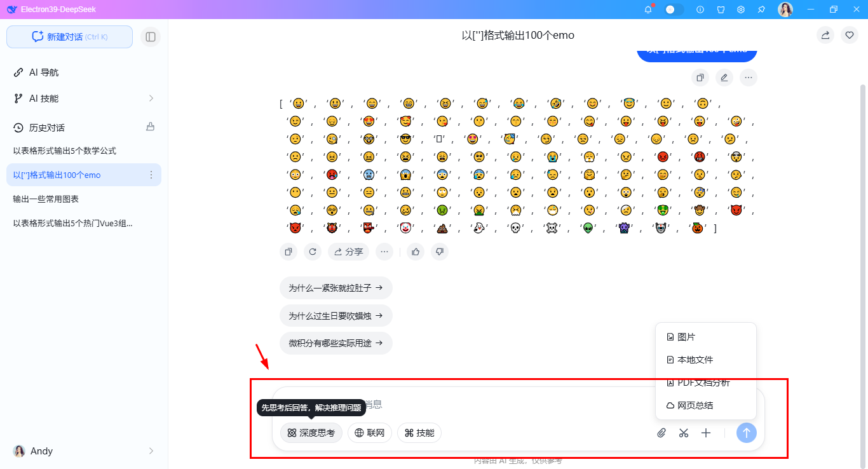Expand AI 技能 chevron

pos(151,99)
